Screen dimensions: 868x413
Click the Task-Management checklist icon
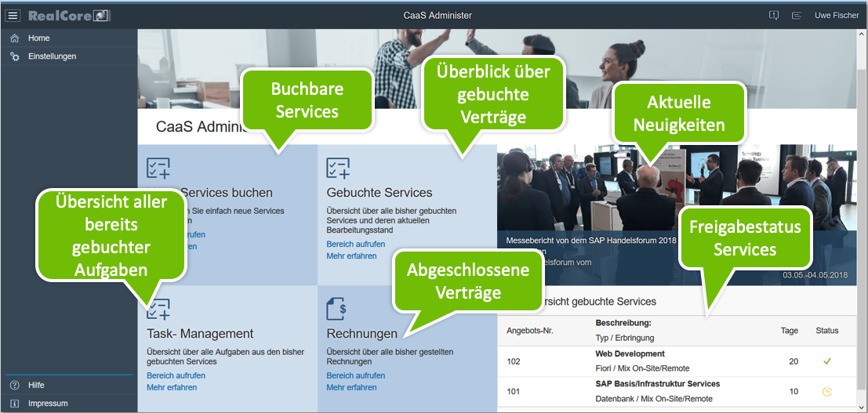[158, 309]
